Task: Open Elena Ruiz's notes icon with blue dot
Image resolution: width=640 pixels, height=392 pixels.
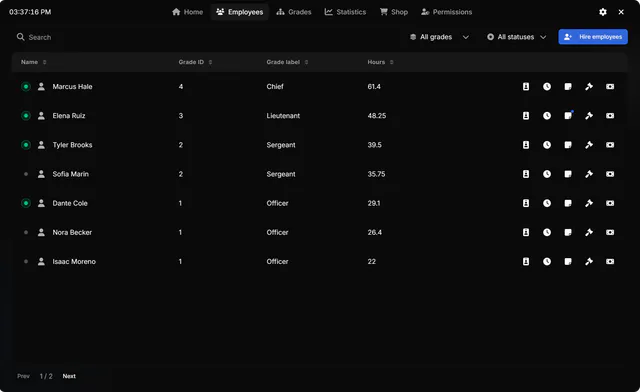Action: tap(568, 116)
